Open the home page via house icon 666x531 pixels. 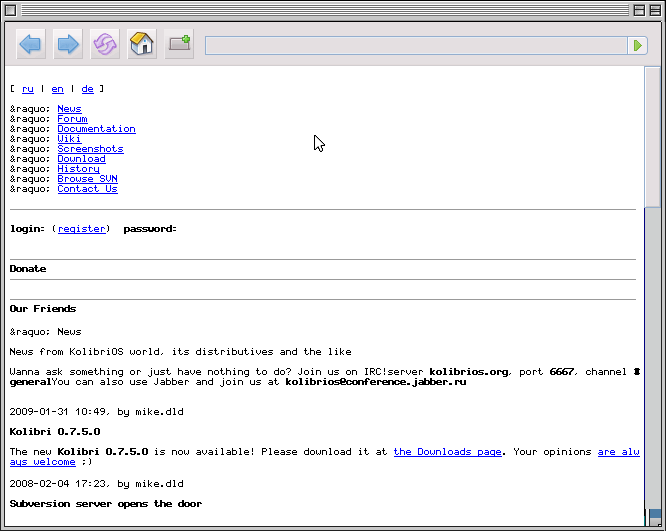coord(142,44)
